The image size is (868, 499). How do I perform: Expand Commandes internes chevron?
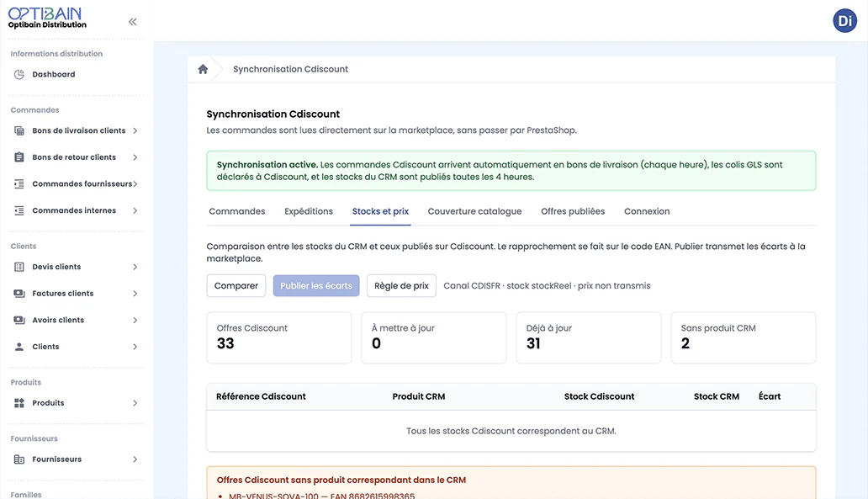tap(135, 210)
